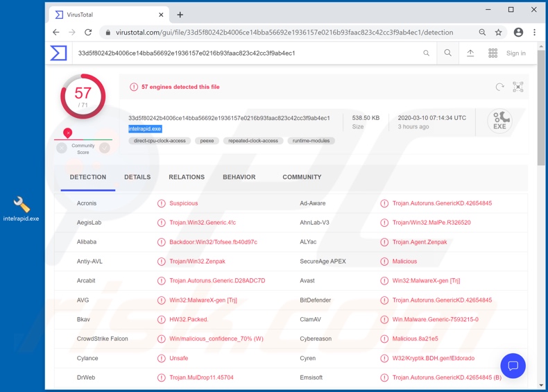Viewport: 548px width, 392px height.
Task: Click the Unsafe Cylance result
Action: click(178, 359)
